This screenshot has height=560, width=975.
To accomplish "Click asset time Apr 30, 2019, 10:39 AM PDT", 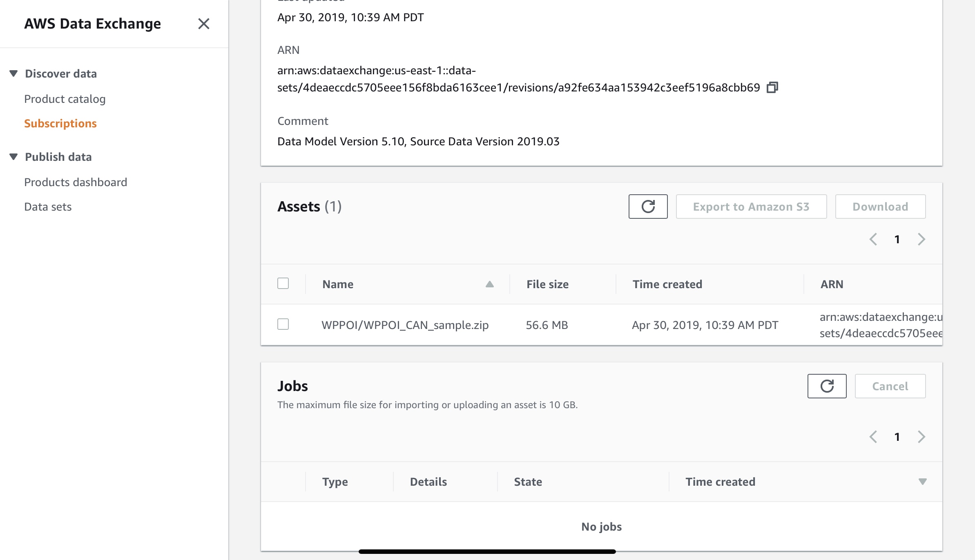I will click(705, 325).
